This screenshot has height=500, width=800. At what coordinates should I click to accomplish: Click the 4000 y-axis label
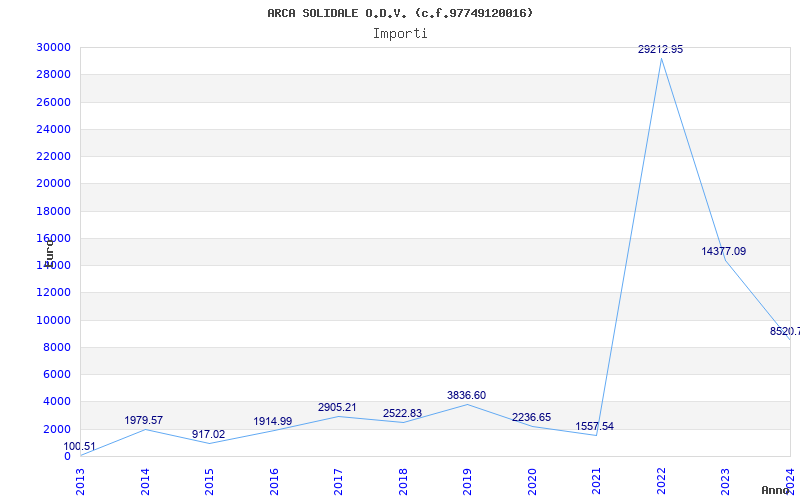click(x=56, y=402)
